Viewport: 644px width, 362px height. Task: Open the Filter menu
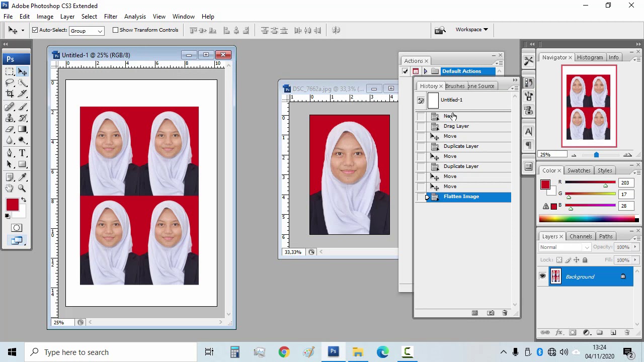coord(110,16)
